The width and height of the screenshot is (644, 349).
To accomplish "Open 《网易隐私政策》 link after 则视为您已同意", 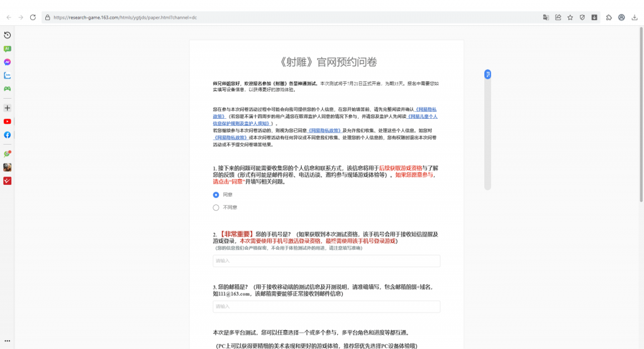I will 325,131.
